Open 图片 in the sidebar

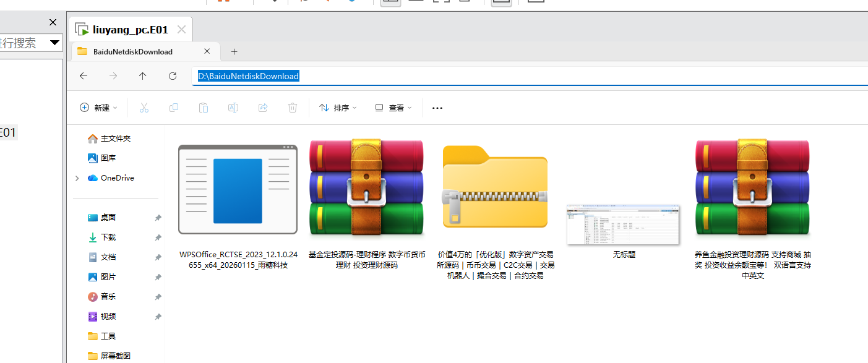pos(102,277)
